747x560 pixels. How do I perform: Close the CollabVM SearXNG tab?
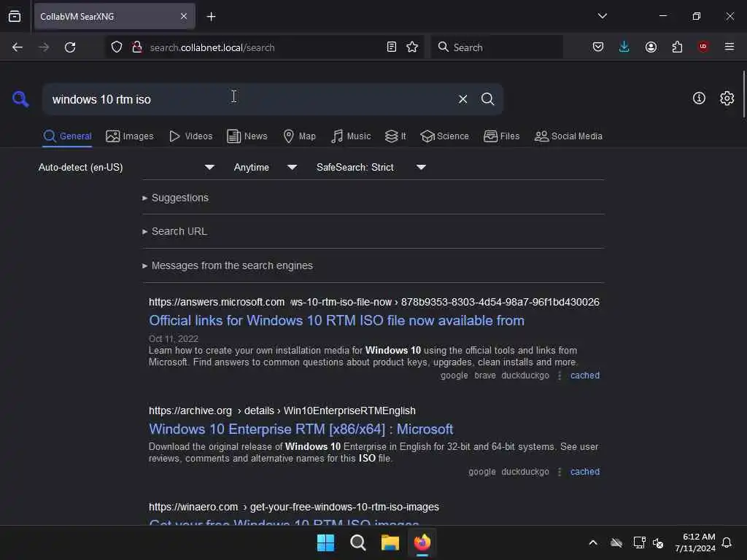coord(184,16)
